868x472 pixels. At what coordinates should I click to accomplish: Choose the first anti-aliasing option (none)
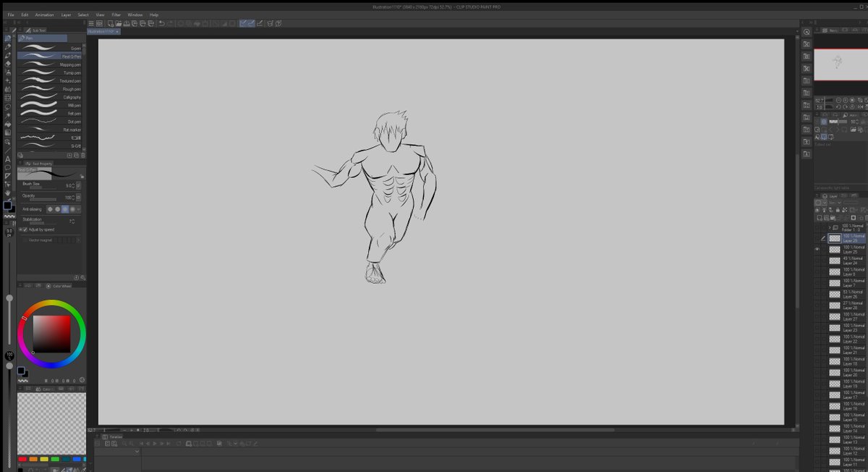51,209
